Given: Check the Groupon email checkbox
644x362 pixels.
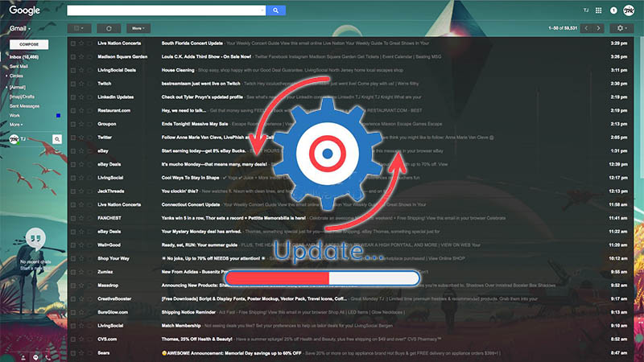Looking at the screenshot, I should pos(73,124).
